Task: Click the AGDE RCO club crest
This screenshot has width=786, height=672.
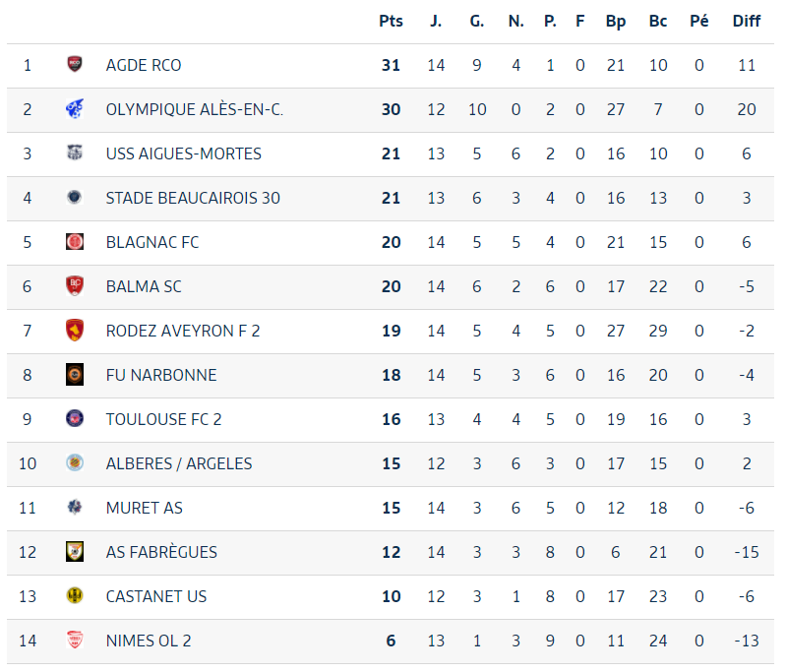Action: coord(75,64)
